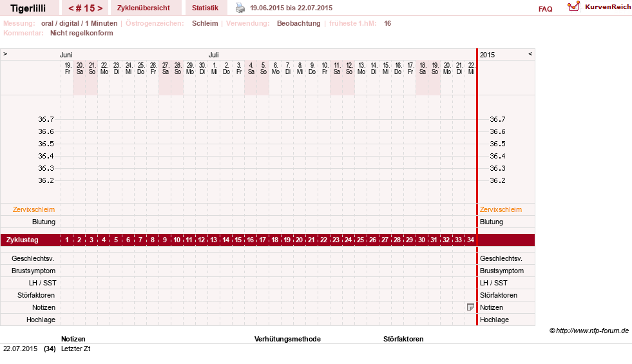Open the nfp-forum.de link
This screenshot has width=632, height=364.
589,330
